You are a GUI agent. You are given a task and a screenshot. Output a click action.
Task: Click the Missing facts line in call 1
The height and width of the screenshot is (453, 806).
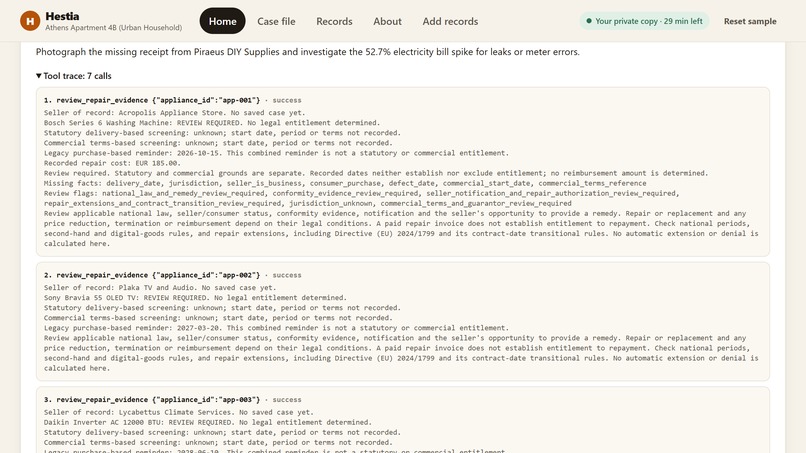[345, 183]
